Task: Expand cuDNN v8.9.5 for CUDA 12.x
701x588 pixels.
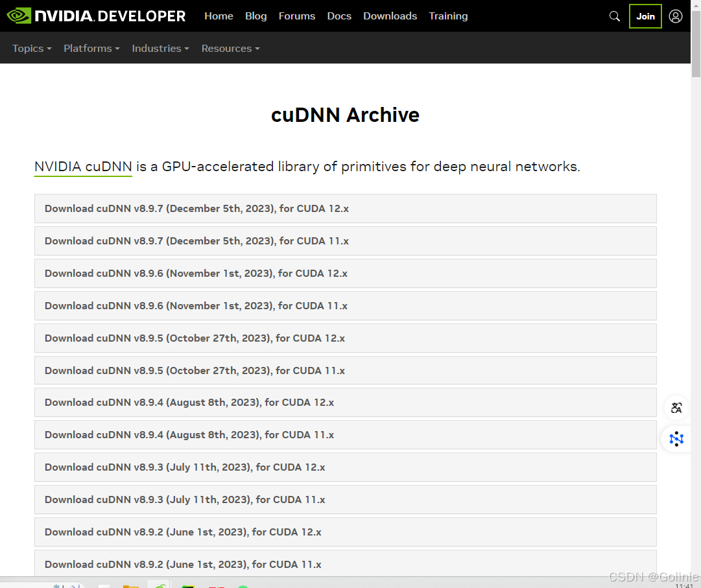Action: tap(346, 338)
